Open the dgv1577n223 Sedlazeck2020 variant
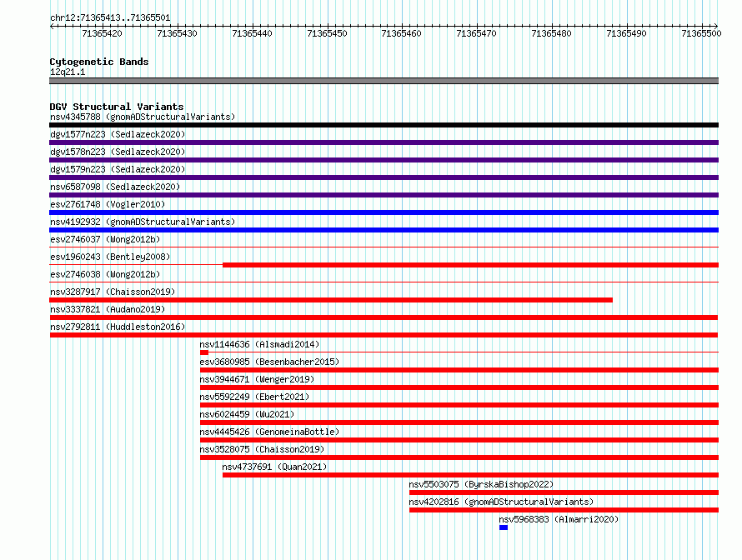 pyautogui.click(x=118, y=134)
